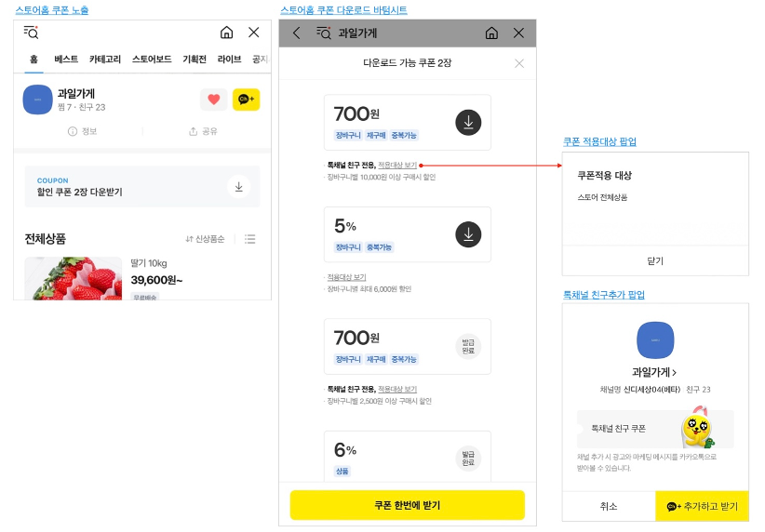765x532 pixels.
Task: Open the 카테고리 tab
Action: pyautogui.click(x=105, y=59)
